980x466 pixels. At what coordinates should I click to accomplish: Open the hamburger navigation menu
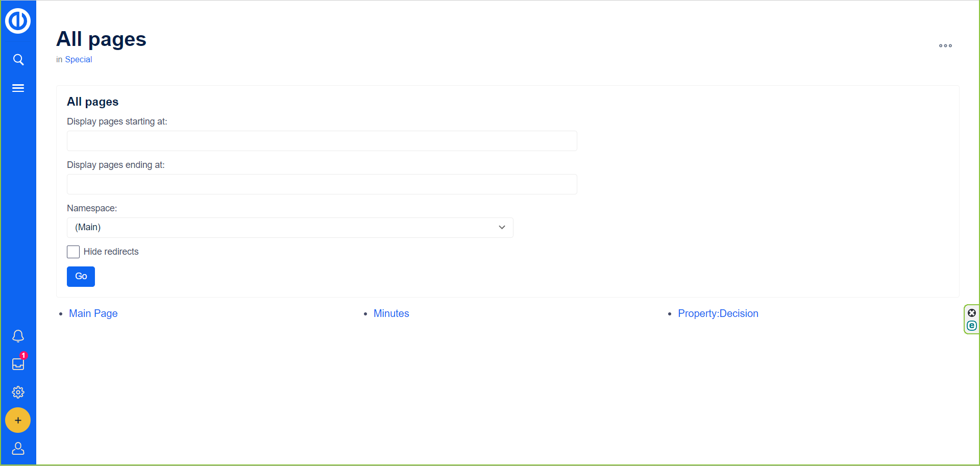(18, 88)
